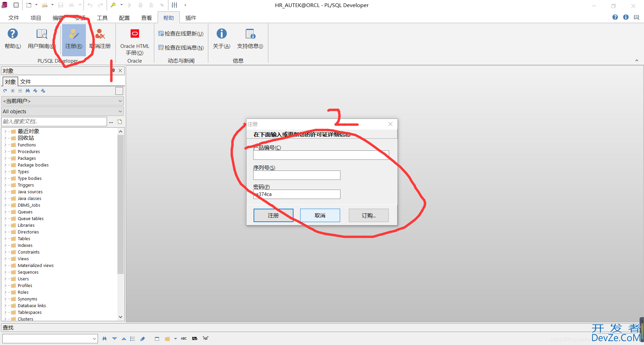Image resolution: width=644 pixels, height=345 pixels.
Task: Toggle the highlighted Ab whole-word option
Action: 195,339
